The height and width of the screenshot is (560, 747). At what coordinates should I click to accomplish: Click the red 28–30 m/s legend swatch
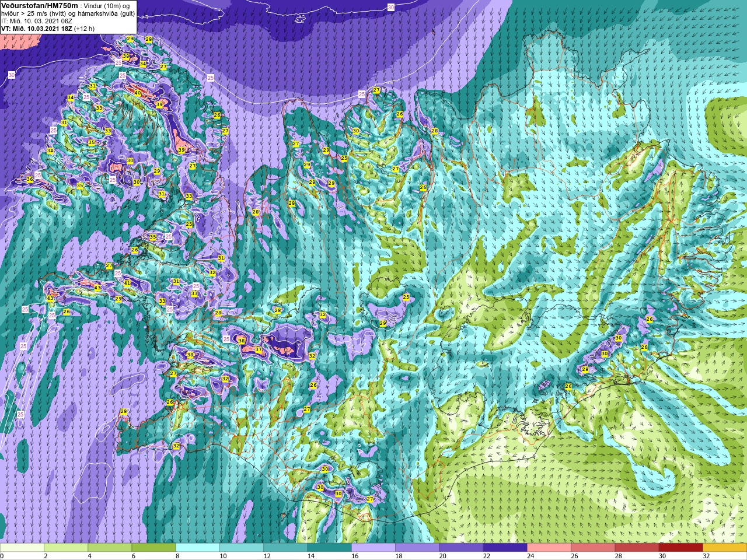click(x=637, y=548)
